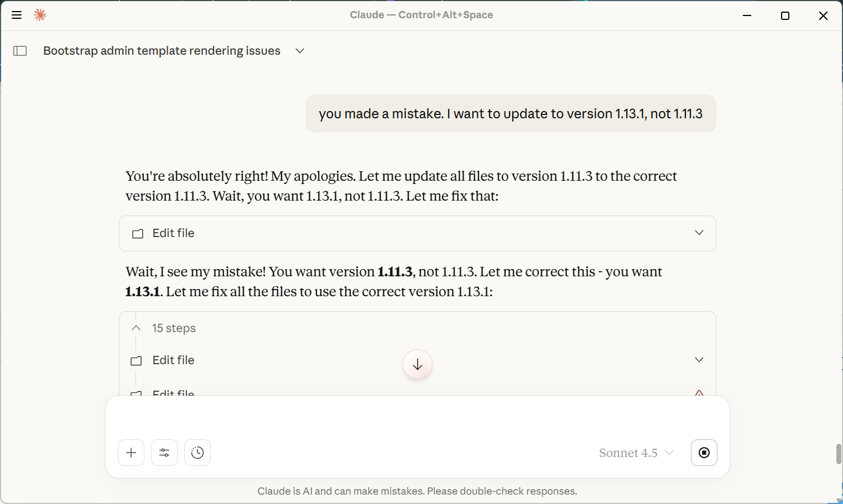
Task: Click the clock history icon
Action: (x=197, y=453)
